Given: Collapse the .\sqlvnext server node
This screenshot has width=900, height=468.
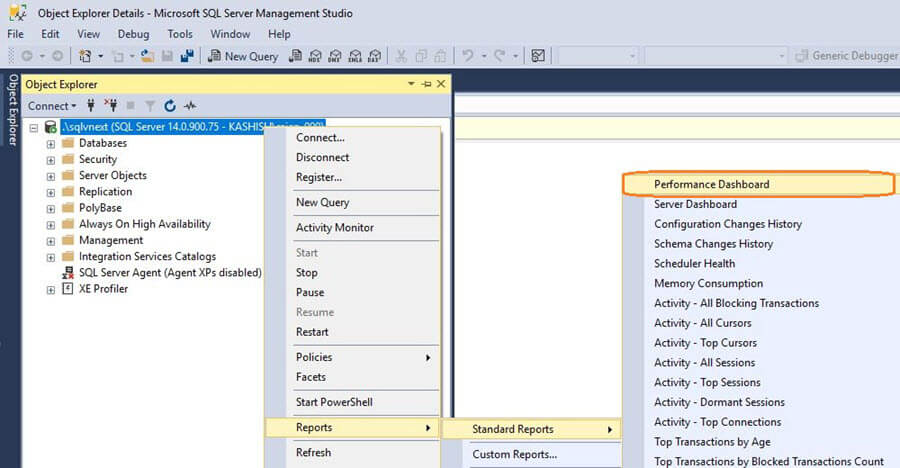Looking at the screenshot, I should [x=35, y=128].
